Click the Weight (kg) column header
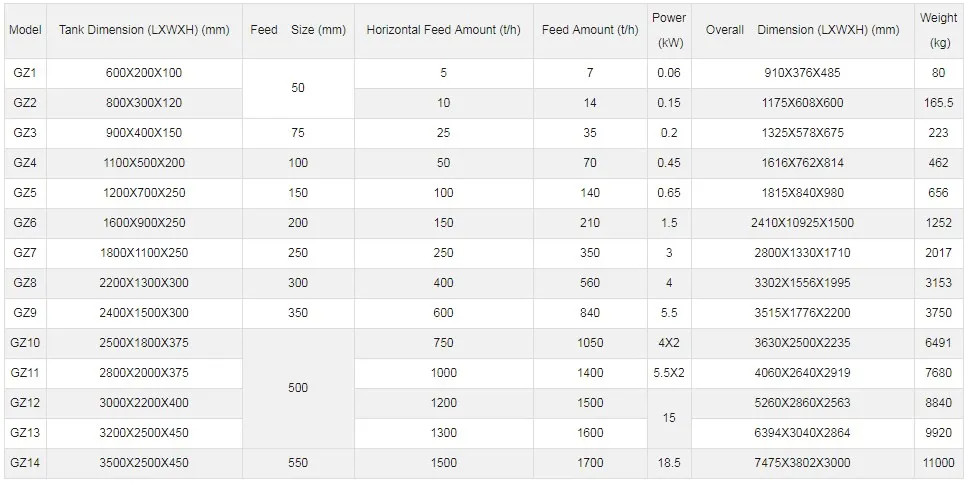 (939, 30)
